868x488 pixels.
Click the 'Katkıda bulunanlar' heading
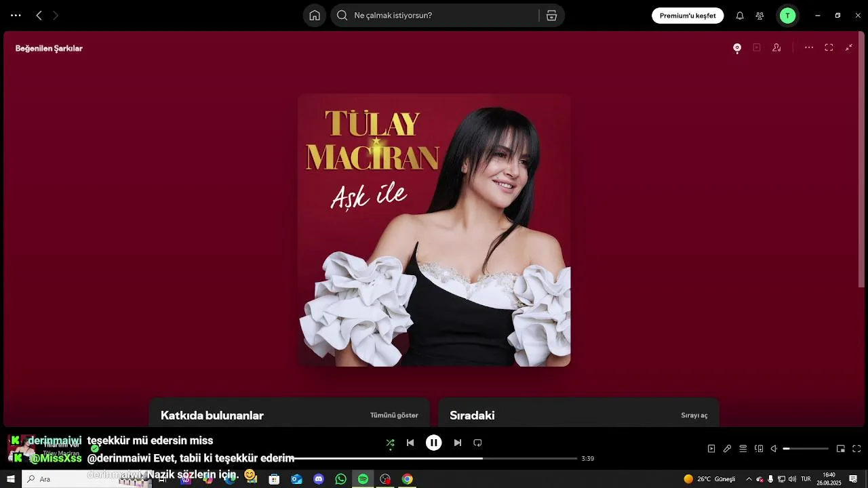point(212,415)
